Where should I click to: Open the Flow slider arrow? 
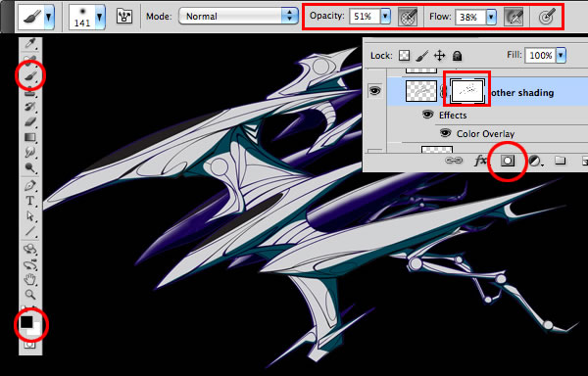(491, 17)
